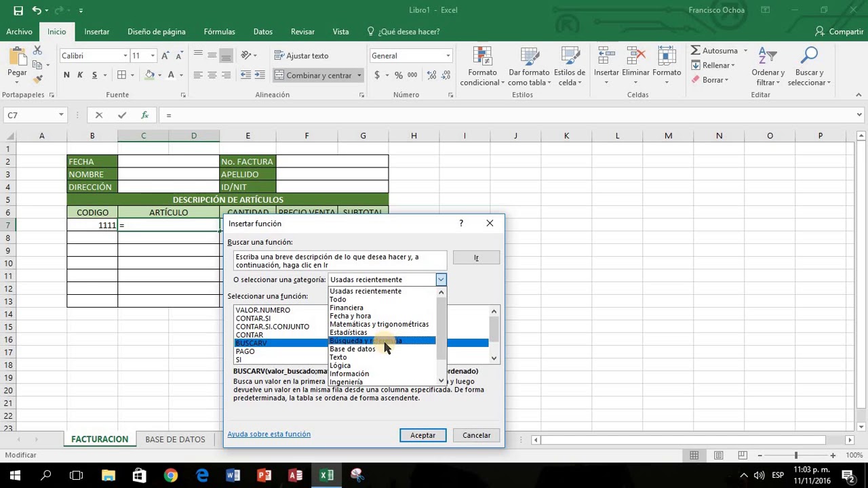868x488 pixels.
Task: Collapse the category dropdown in Insertar función
Action: (441, 279)
